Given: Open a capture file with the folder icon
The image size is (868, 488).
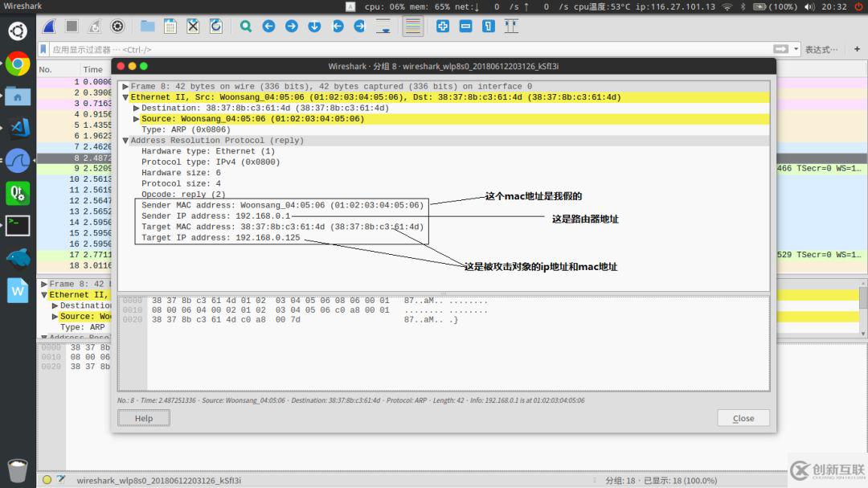Looking at the screenshot, I should point(145,26).
